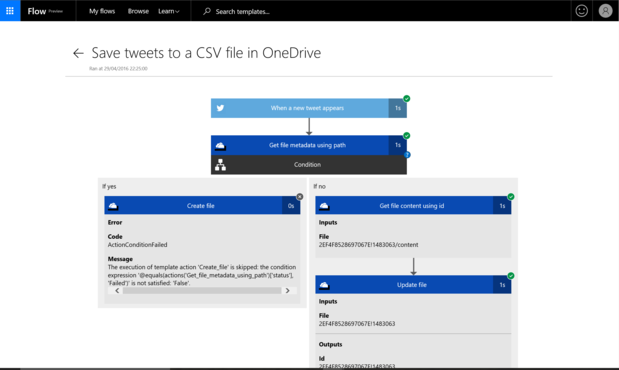Click success badge on Get file metadata step
This screenshot has height=370, width=619.
click(407, 135)
